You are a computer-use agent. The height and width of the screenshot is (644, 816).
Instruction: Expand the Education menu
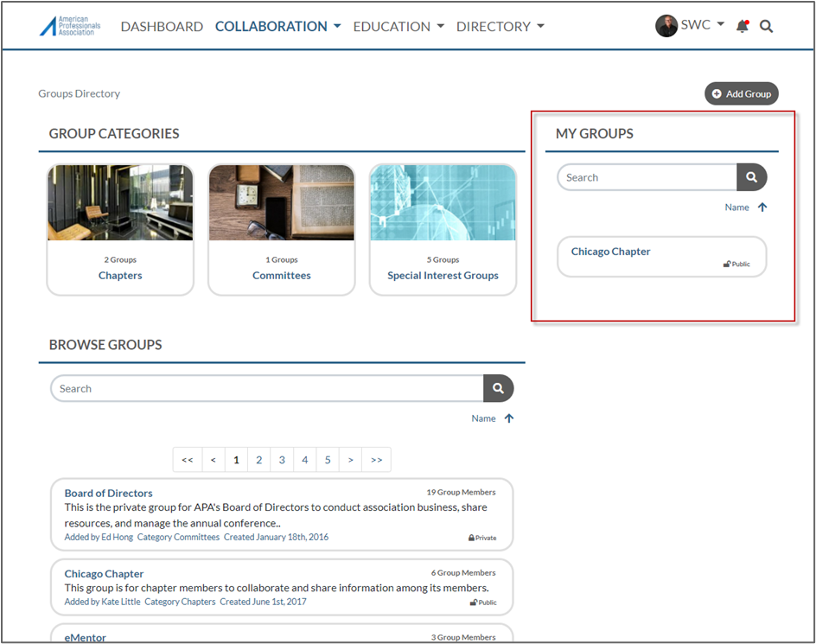398,26
